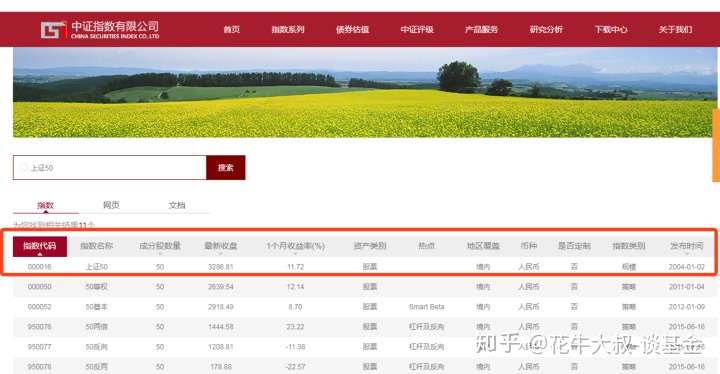Open 下载中心 navigation item
This screenshot has width=720, height=374.
(611, 29)
